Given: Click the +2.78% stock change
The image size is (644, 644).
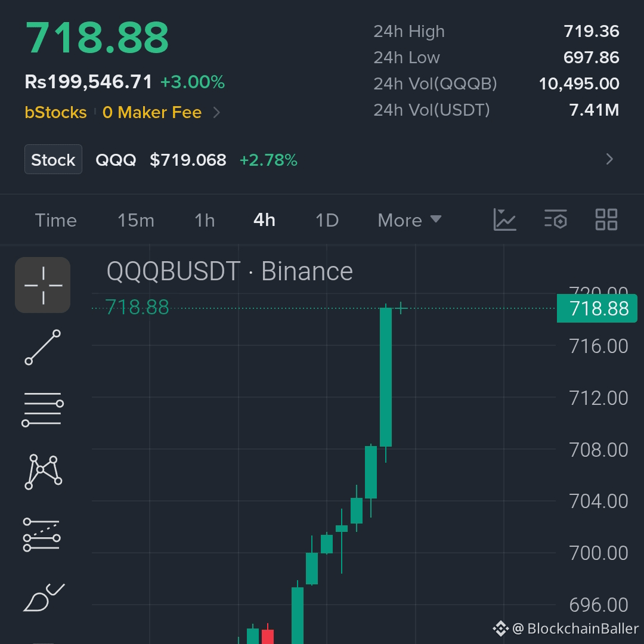Looking at the screenshot, I should pyautogui.click(x=268, y=160).
